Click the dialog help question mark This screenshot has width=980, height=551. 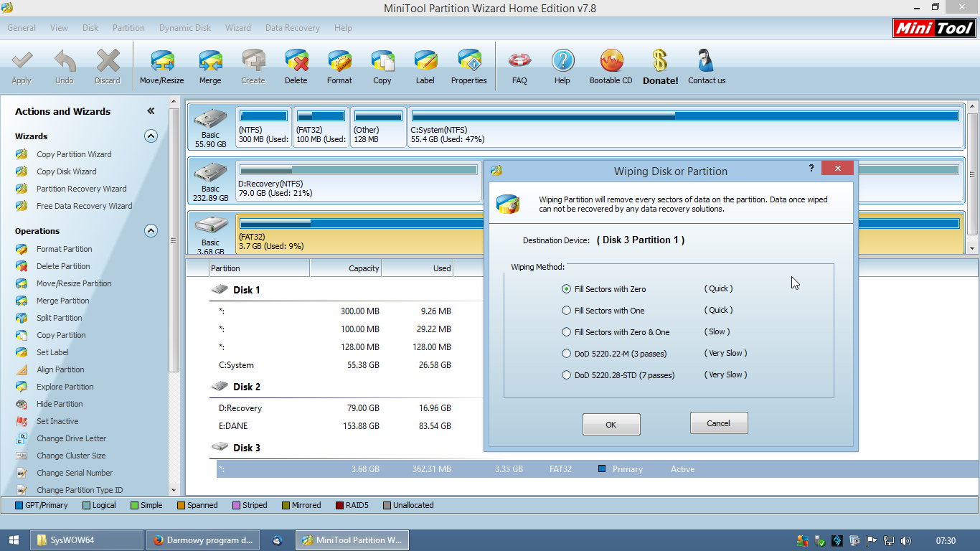(x=811, y=168)
